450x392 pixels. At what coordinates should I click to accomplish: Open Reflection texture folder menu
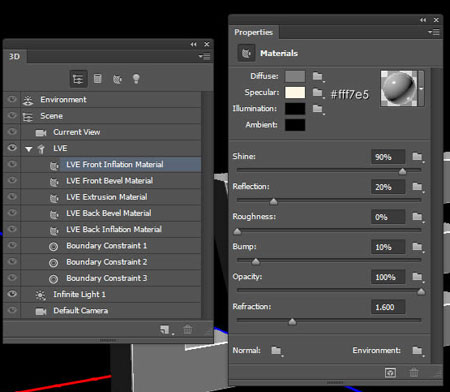[x=418, y=187]
